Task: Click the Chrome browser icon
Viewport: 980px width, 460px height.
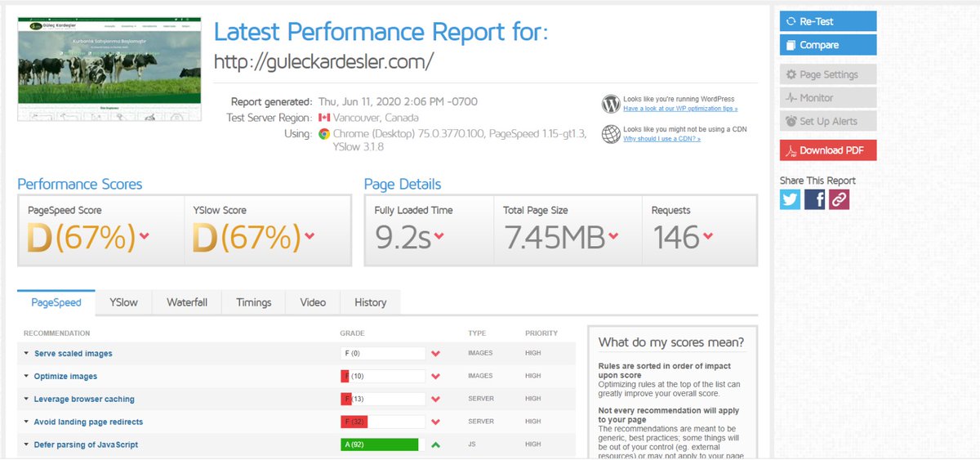Action: point(324,133)
